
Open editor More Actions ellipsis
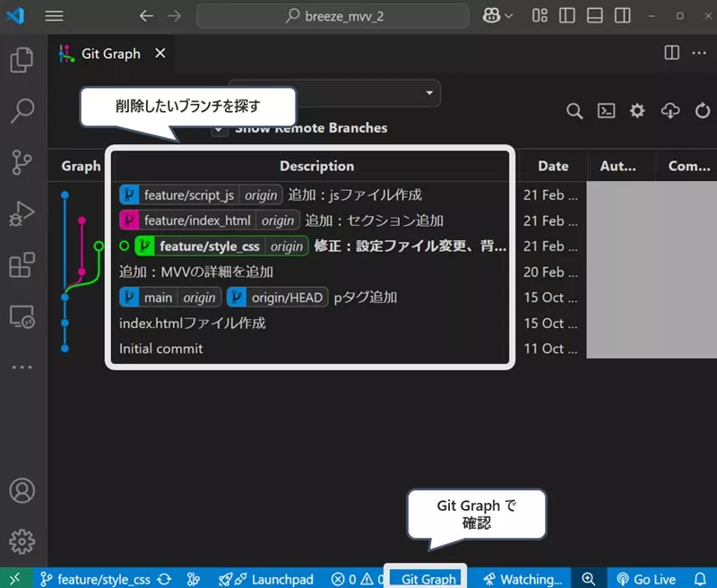[x=699, y=53]
